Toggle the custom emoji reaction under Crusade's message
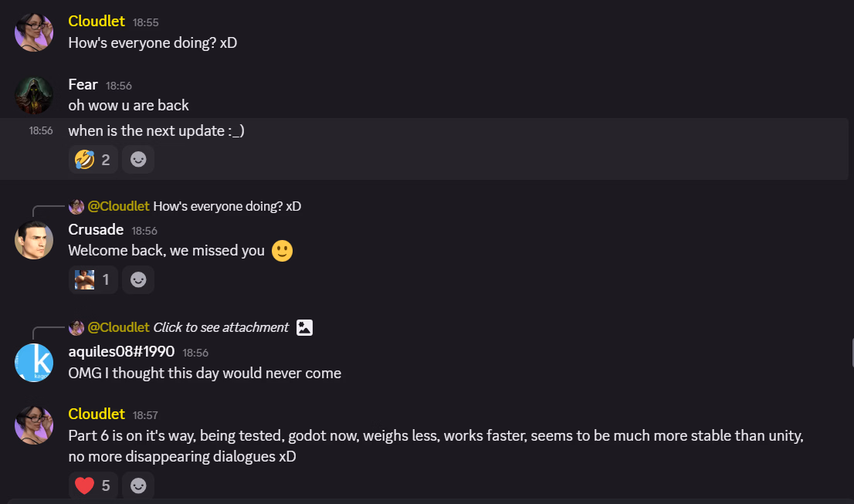The height and width of the screenshot is (504, 854). coord(93,279)
